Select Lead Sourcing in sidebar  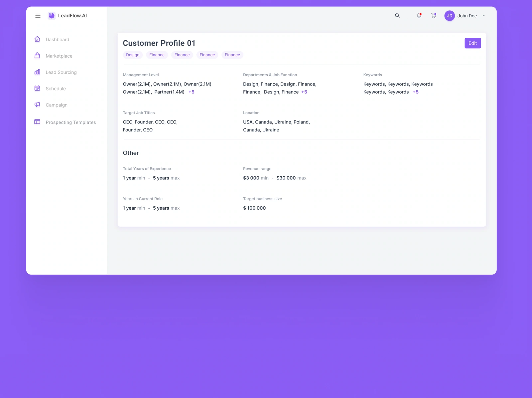61,72
